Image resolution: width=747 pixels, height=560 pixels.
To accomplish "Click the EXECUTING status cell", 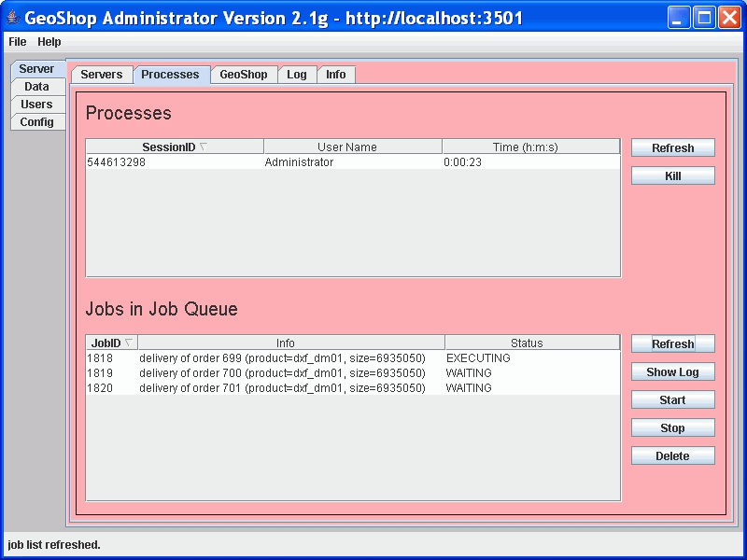I will (x=532, y=358).
